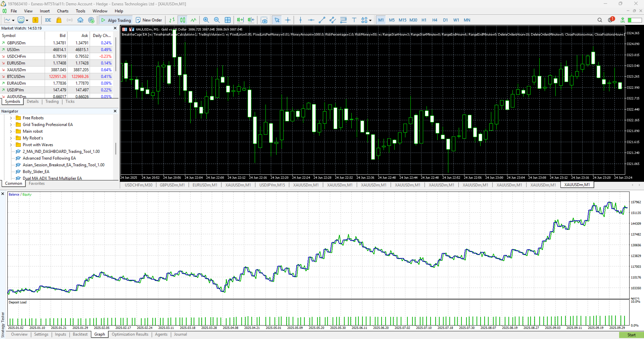This screenshot has width=644, height=339.
Task: Open the toolbar search magnifier
Action: pos(600,20)
